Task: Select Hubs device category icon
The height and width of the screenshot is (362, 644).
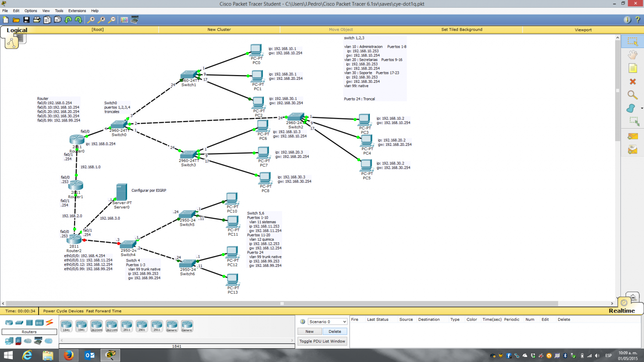Action: pyautogui.click(x=29, y=323)
